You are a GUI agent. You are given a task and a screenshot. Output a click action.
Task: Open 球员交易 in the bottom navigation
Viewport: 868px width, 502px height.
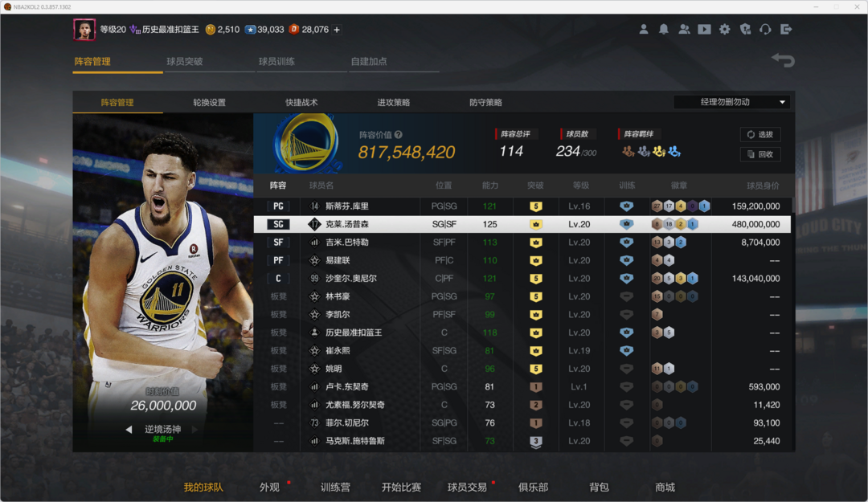tap(467, 487)
